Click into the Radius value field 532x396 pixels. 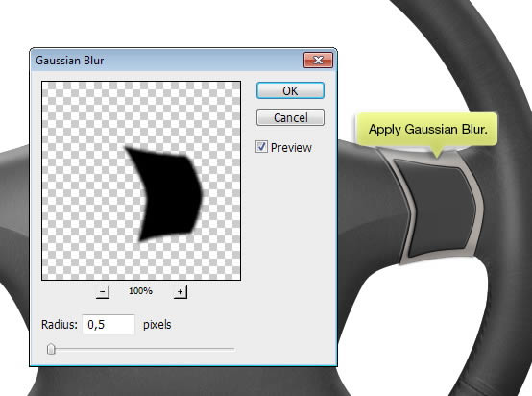[109, 325]
